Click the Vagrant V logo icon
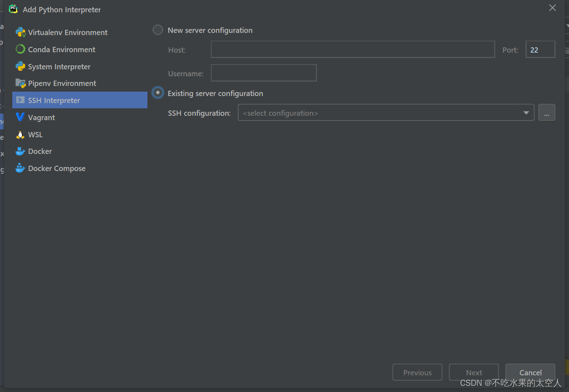 (20, 117)
